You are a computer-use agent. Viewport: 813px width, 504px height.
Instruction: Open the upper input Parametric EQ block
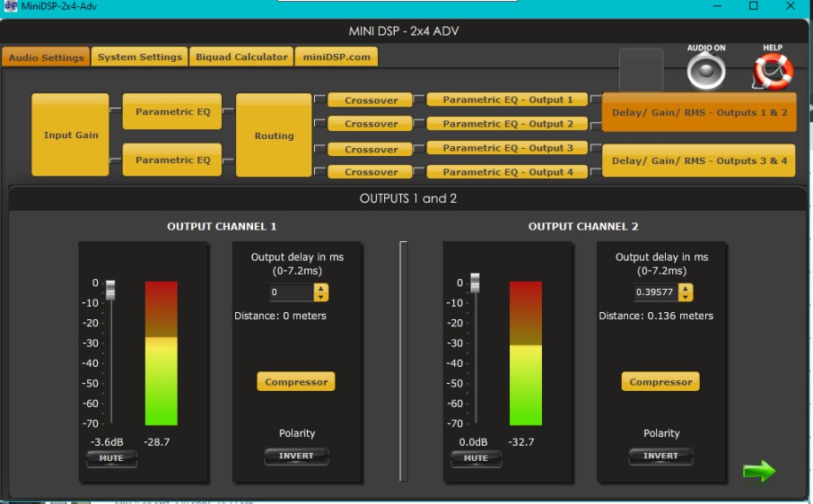(x=172, y=111)
